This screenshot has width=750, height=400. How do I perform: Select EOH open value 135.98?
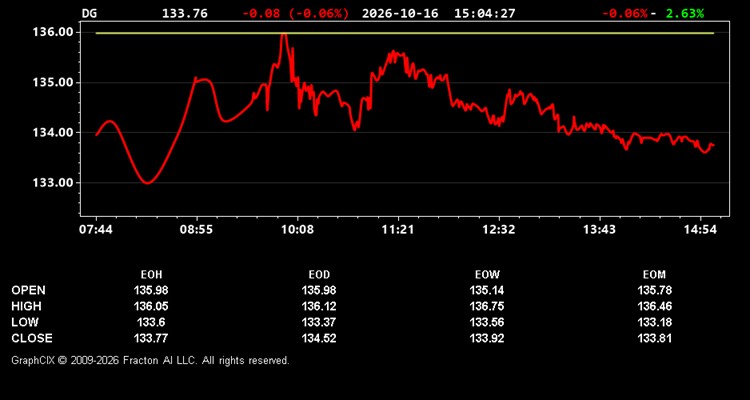(151, 290)
